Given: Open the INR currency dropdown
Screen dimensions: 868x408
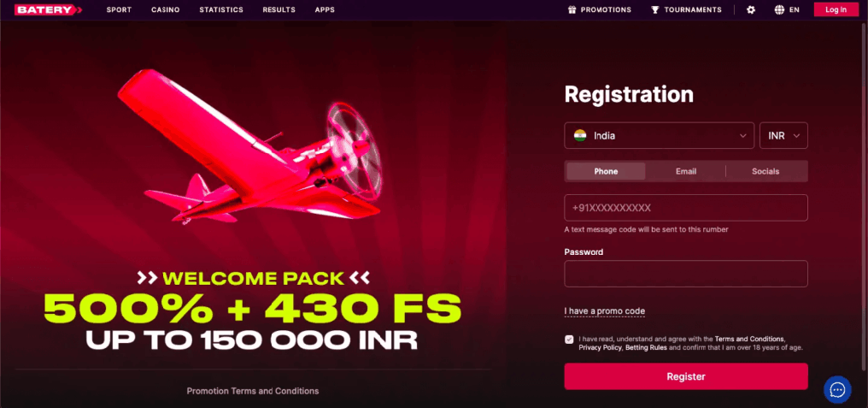Looking at the screenshot, I should point(783,135).
